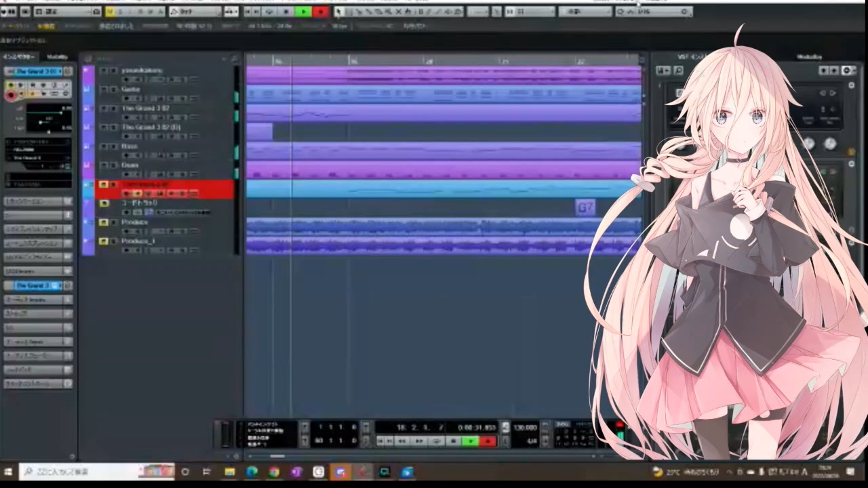This screenshot has width=868, height=488.
Task: Open Task View on the taskbar
Action: pos(207,472)
